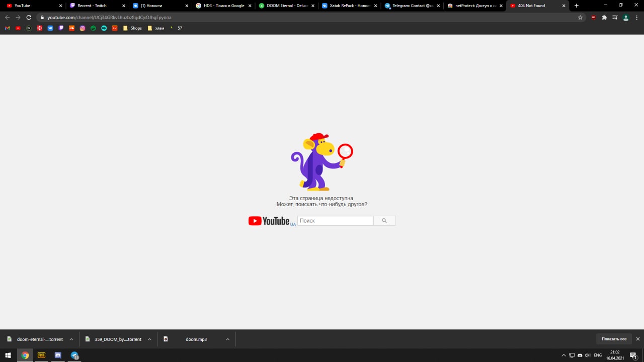Image resolution: width=644 pixels, height=362 pixels.
Task: Open the Chrome three-dot menu
Action: pyautogui.click(x=637, y=17)
